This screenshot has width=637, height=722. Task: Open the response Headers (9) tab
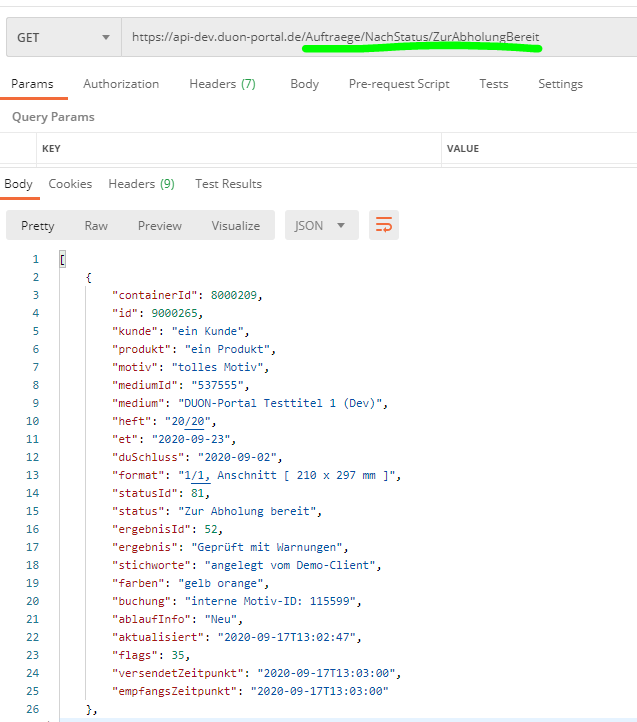point(141,184)
